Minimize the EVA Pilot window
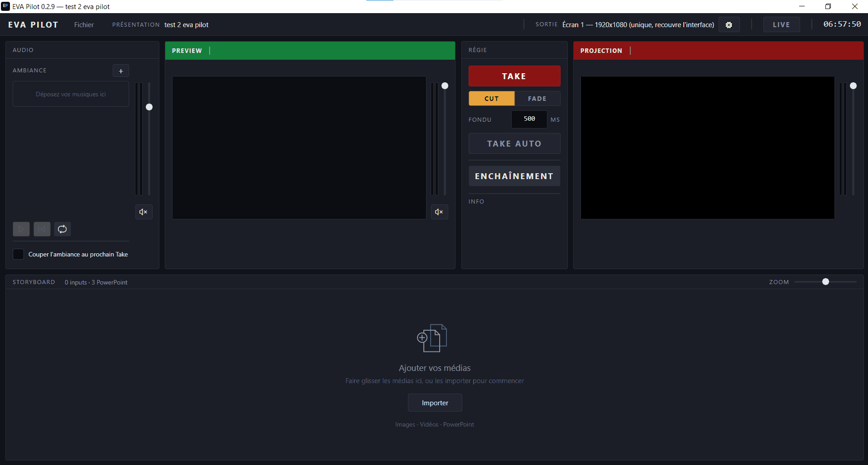This screenshot has width=868, height=465. [802, 6]
